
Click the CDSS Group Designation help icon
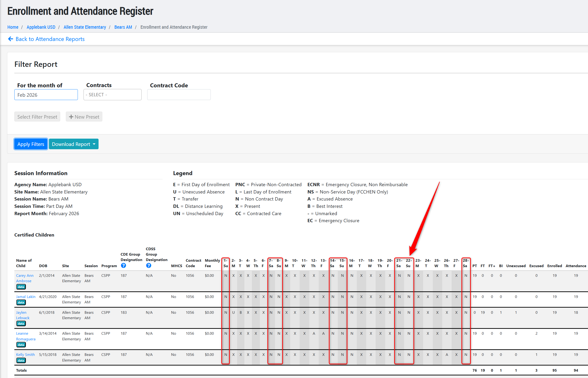tap(149, 265)
